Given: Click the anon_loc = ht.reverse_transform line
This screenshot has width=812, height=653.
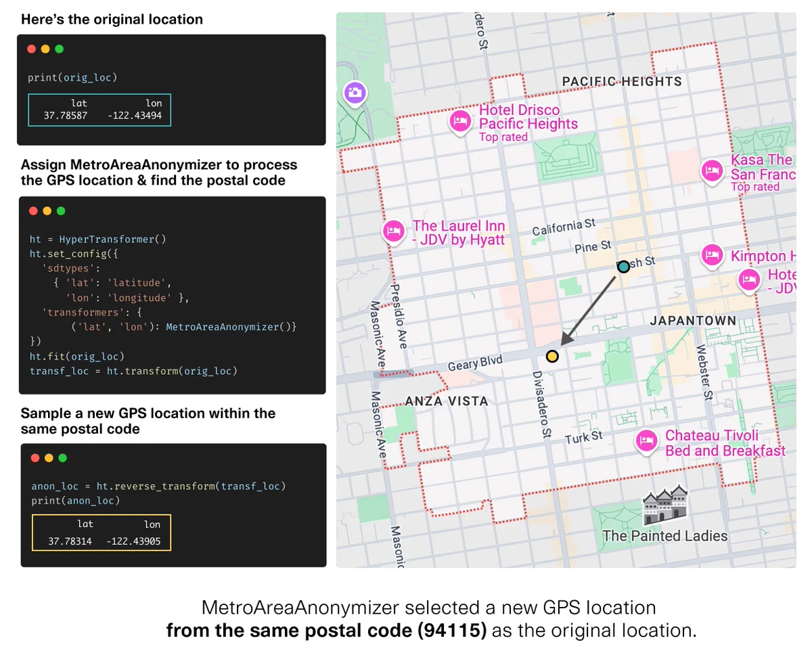Looking at the screenshot, I should pyautogui.click(x=159, y=487).
